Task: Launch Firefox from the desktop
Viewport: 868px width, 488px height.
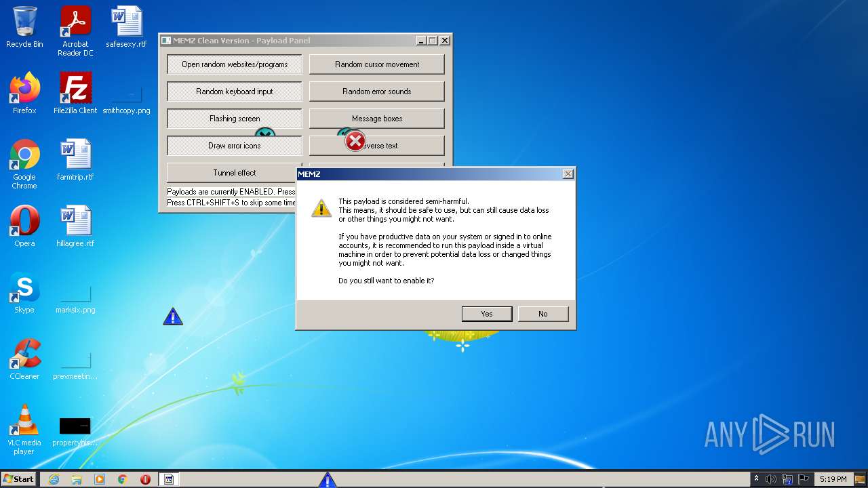Action: point(24,94)
